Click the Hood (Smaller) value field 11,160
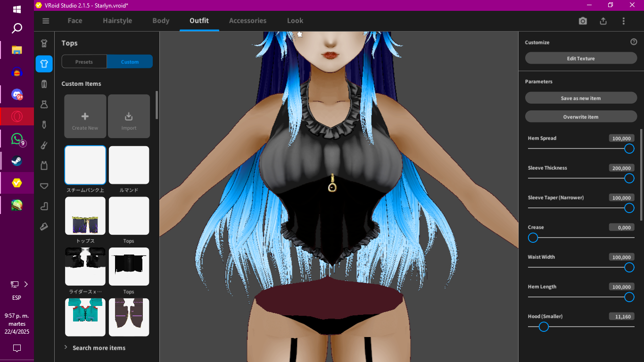This screenshot has width=644, height=362. pyautogui.click(x=621, y=316)
